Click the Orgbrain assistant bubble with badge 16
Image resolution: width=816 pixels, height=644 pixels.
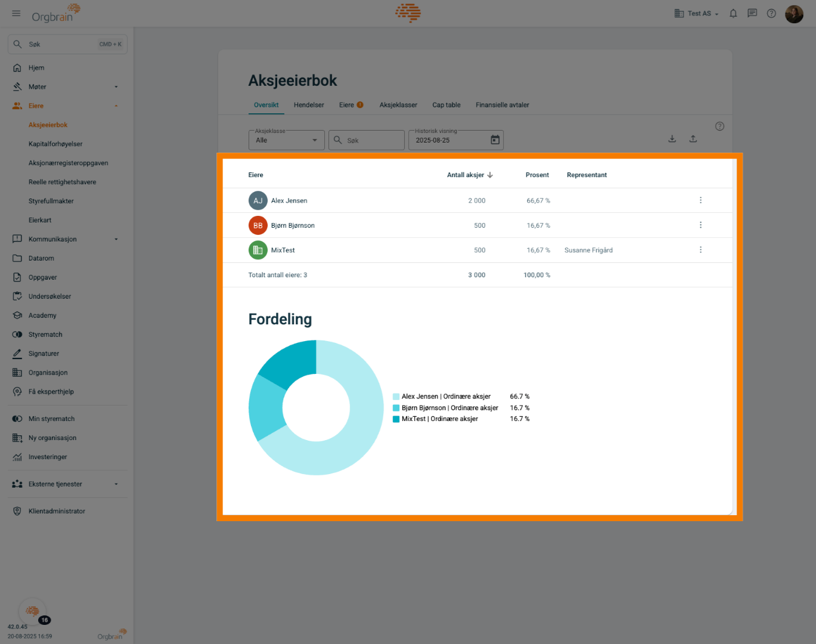tap(33, 611)
